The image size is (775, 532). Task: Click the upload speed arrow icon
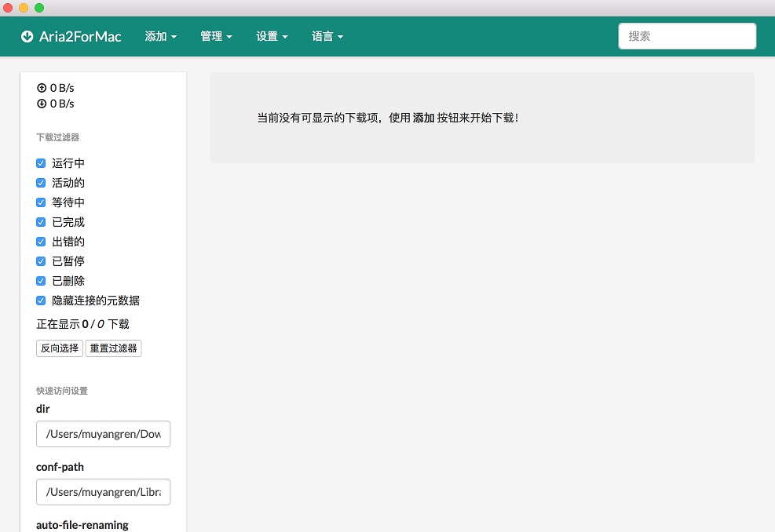click(x=42, y=88)
